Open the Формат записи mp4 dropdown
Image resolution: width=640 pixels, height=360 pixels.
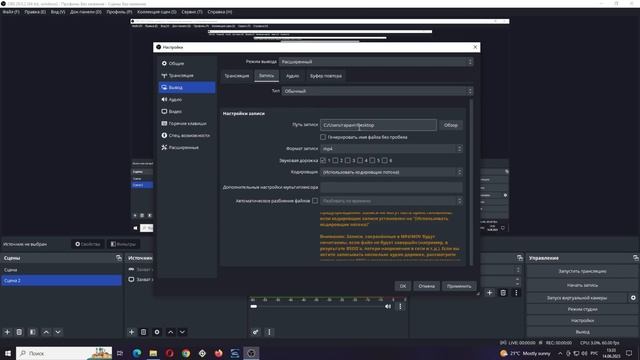391,149
